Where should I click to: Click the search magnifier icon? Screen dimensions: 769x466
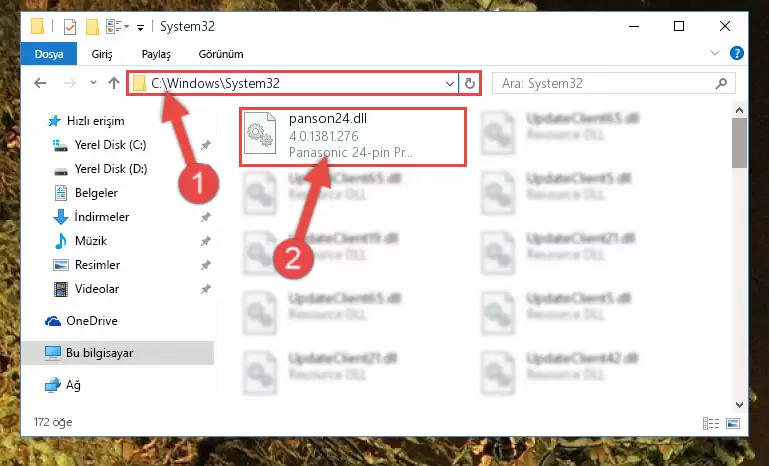coord(721,83)
